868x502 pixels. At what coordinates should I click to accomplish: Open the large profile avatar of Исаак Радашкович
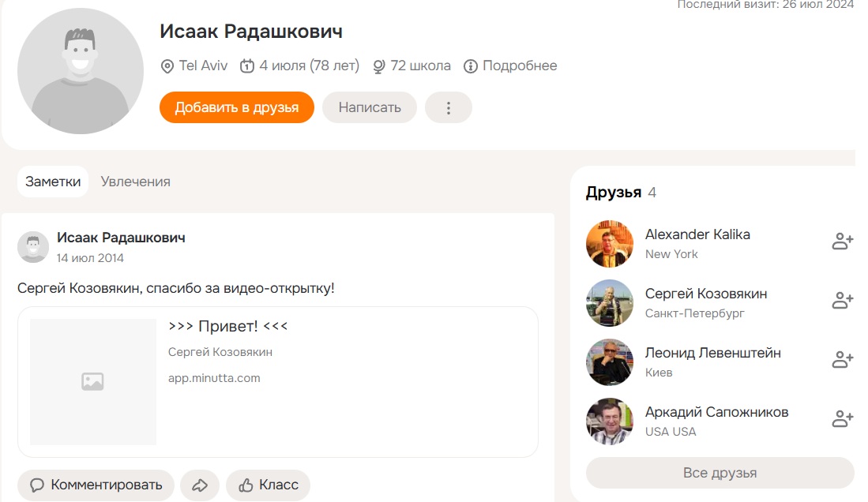click(81, 71)
